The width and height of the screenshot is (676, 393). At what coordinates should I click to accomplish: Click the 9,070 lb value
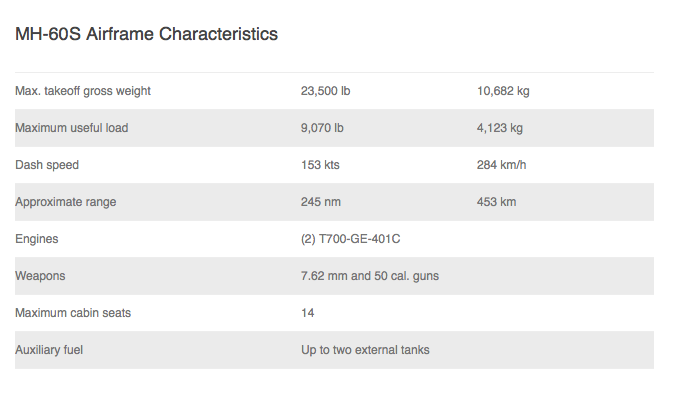click(322, 128)
